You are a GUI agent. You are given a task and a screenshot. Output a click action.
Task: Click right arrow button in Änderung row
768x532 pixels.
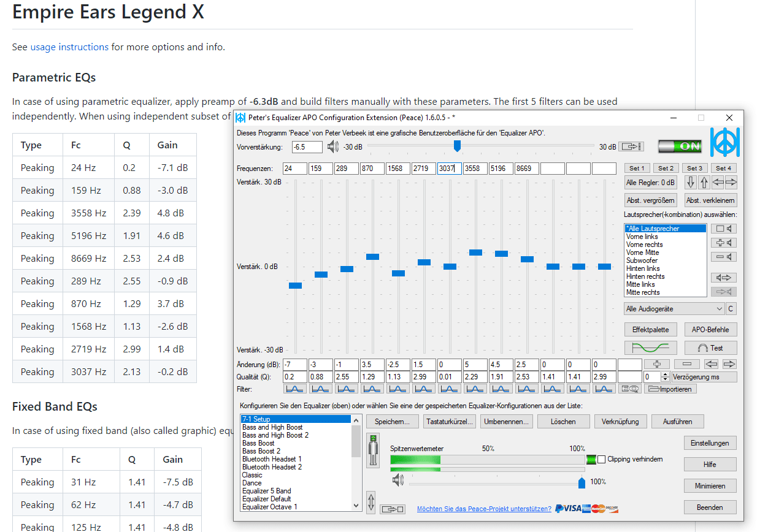coord(729,364)
